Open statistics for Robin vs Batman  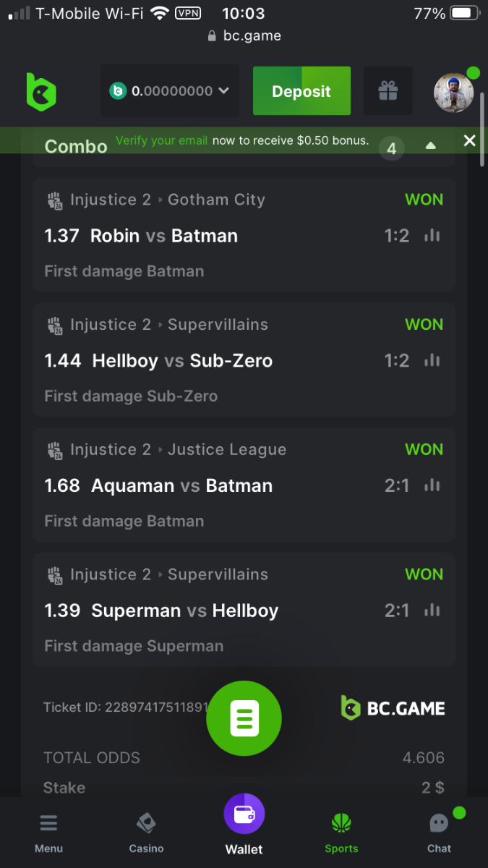click(432, 236)
